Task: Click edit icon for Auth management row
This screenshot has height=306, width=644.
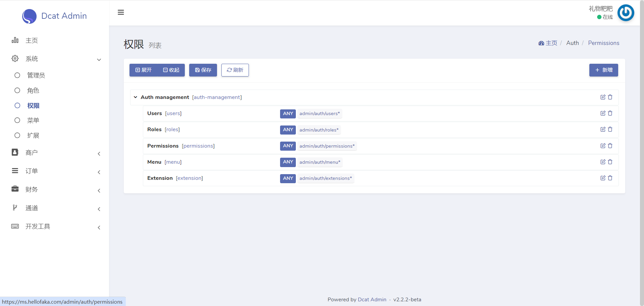Action: (x=603, y=97)
